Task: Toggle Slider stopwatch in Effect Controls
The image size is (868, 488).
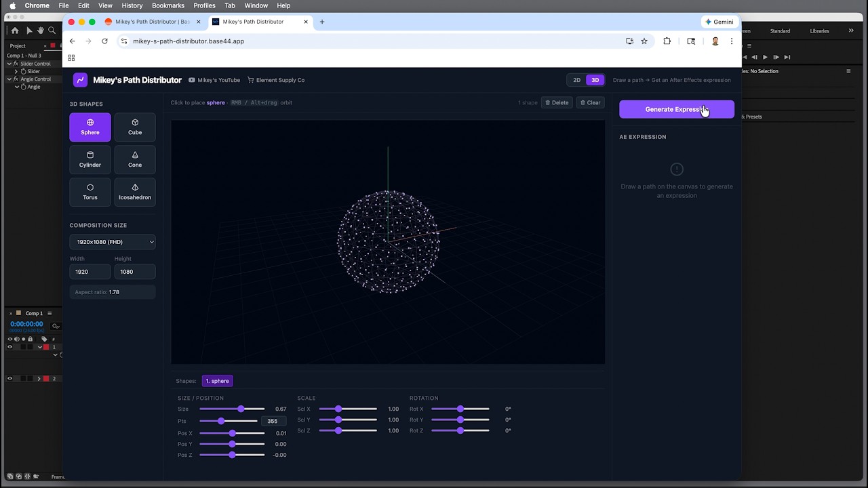Action: click(24, 71)
